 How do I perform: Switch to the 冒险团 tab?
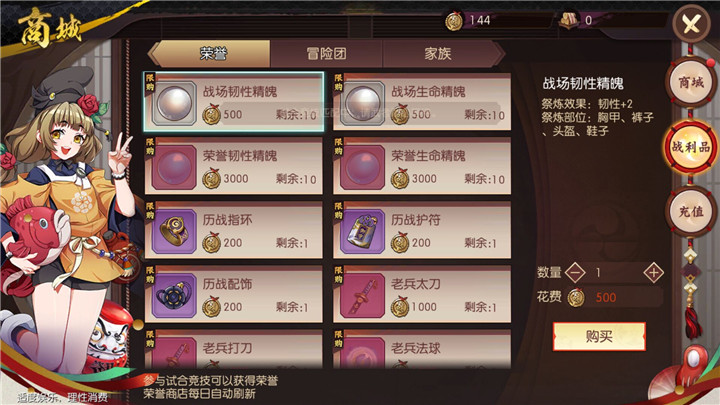(x=326, y=54)
